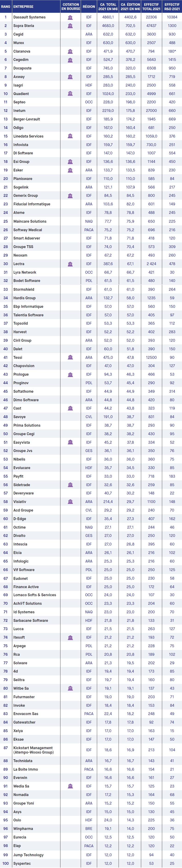
Task: Click the ENTREPRISE column header
Action: pyautogui.click(x=23, y=6)
